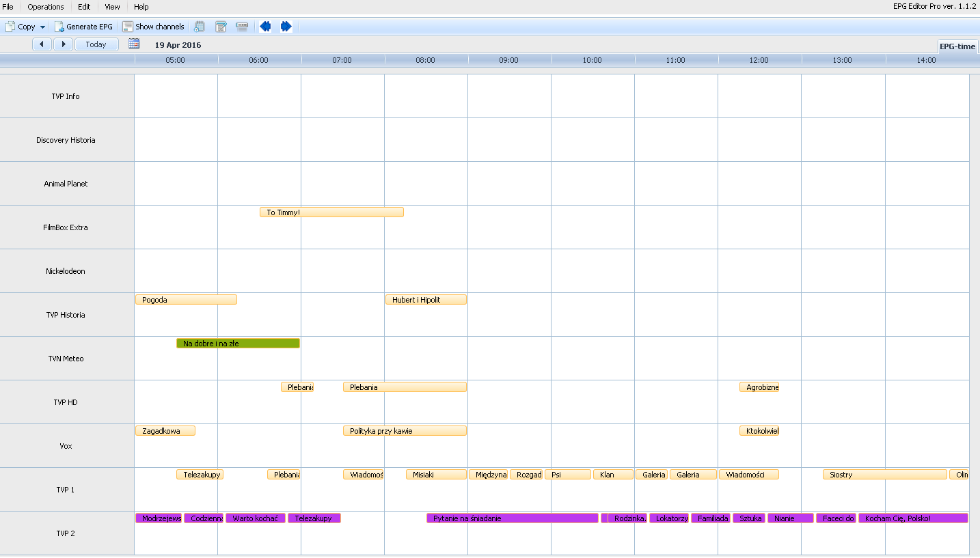This screenshot has width=980, height=558.
Task: Click the gray list-bar toolbar icon
Action: pyautogui.click(x=242, y=27)
